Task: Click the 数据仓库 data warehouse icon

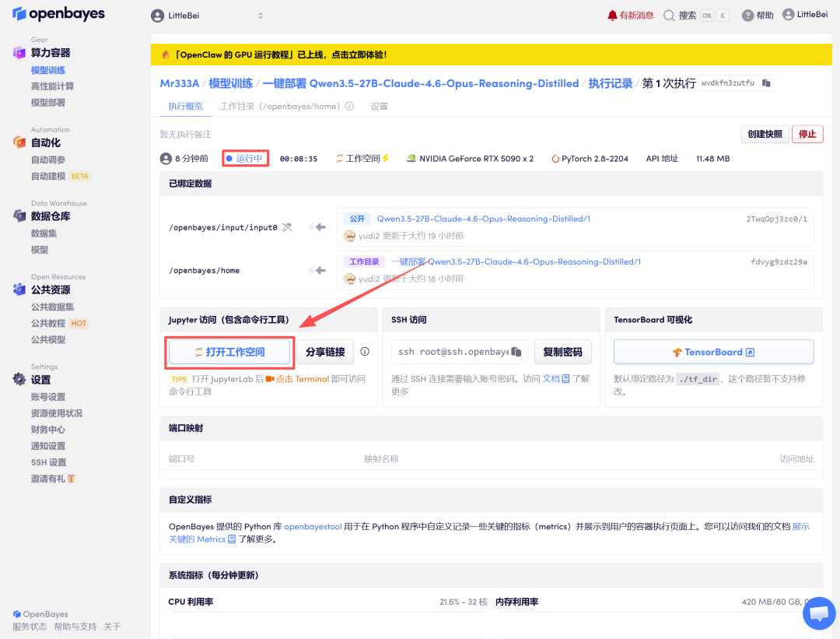Action: (19, 216)
